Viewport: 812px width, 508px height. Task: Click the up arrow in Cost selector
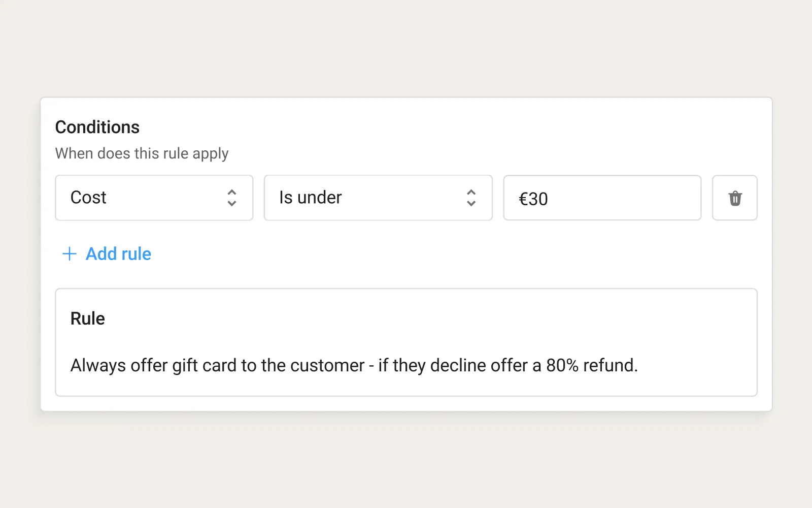232,193
